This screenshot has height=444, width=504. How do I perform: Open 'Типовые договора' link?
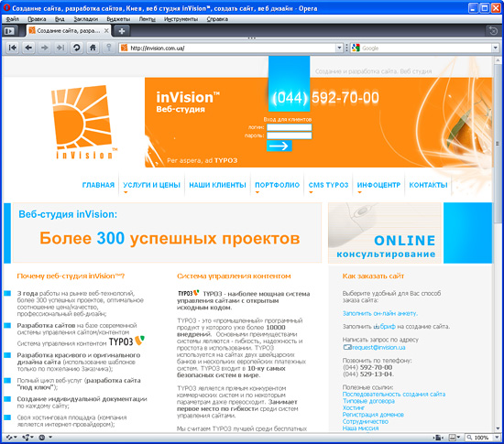(x=368, y=401)
